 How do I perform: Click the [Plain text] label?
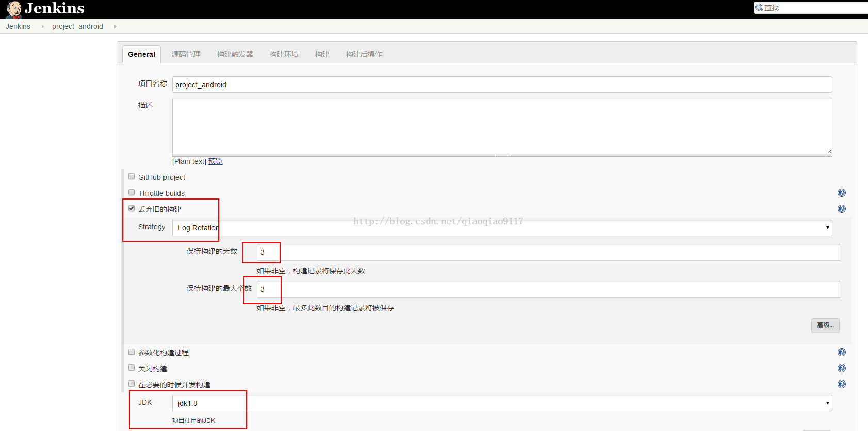[x=189, y=161]
